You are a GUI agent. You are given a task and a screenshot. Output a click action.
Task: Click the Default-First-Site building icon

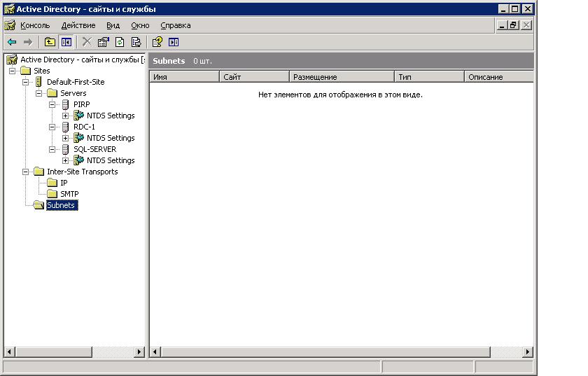(x=38, y=82)
